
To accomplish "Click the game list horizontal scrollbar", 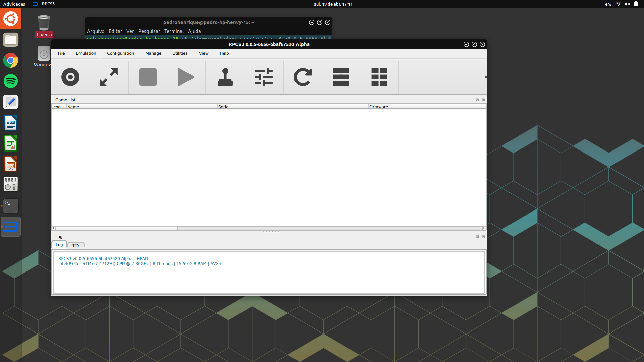I will coord(116,228).
